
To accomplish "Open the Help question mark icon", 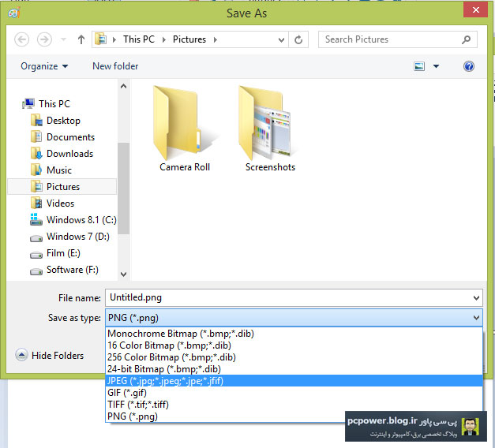I will [469, 66].
